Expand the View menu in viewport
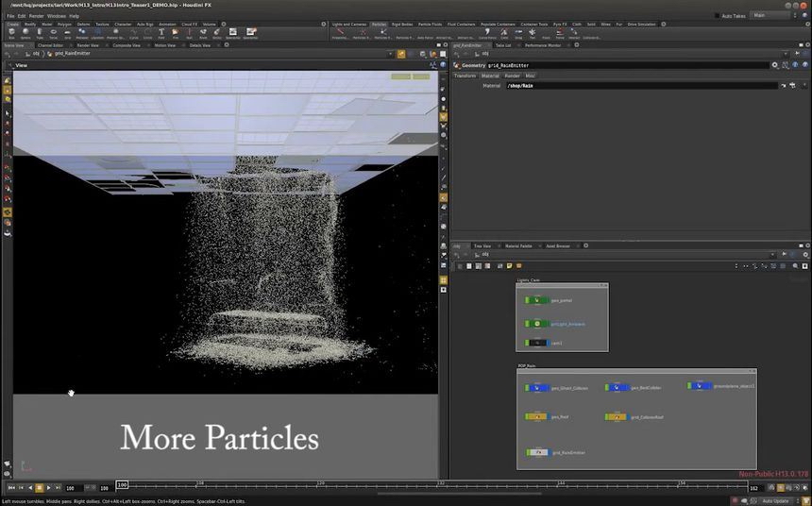Viewport: 812px width, 506px height. pos(20,65)
